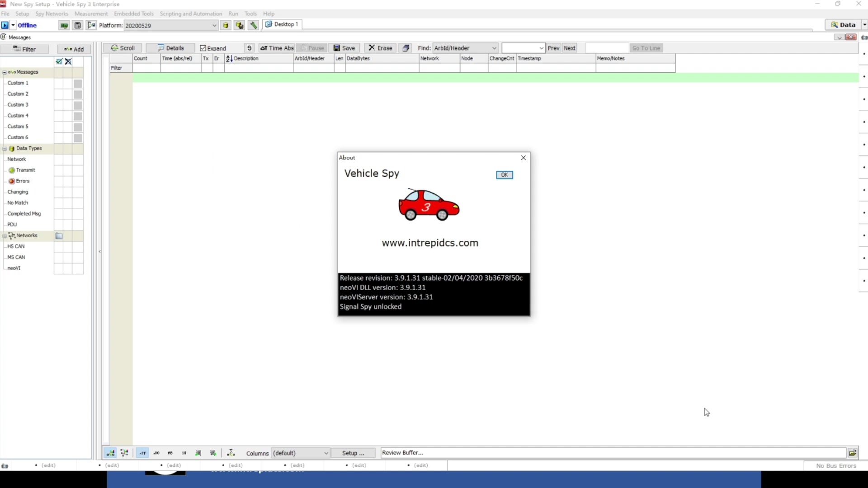Expand the Messages tree group
The width and height of the screenshot is (868, 488).
(x=5, y=71)
